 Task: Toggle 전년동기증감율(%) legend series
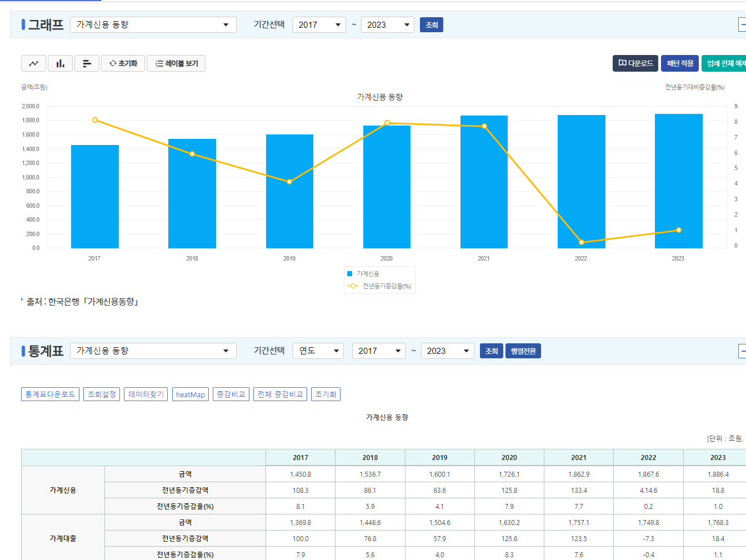(379, 286)
